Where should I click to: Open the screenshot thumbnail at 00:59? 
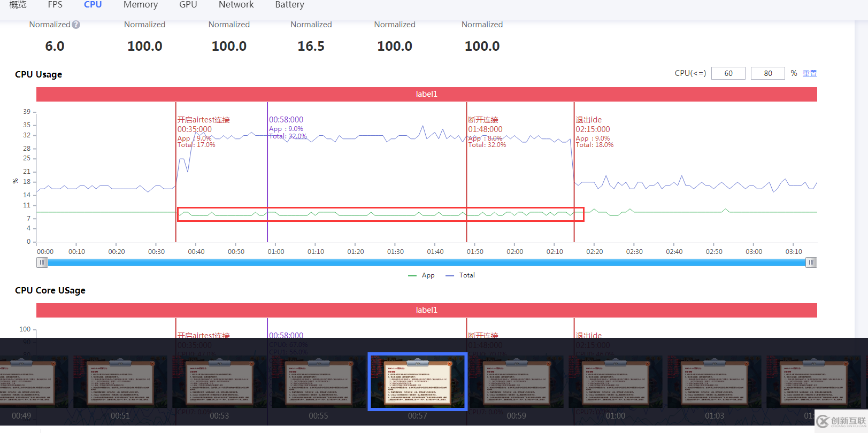517,382
